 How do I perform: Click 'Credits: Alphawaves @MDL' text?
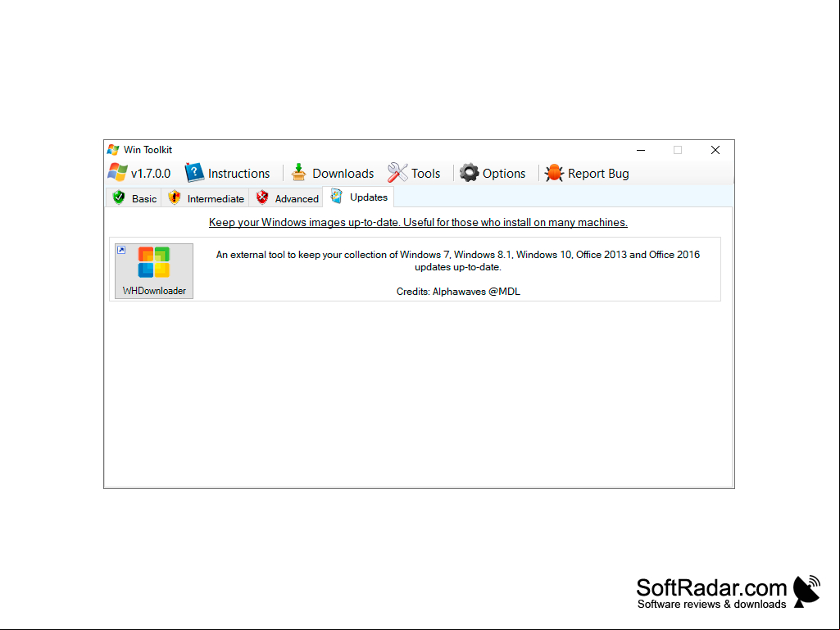pyautogui.click(x=458, y=292)
